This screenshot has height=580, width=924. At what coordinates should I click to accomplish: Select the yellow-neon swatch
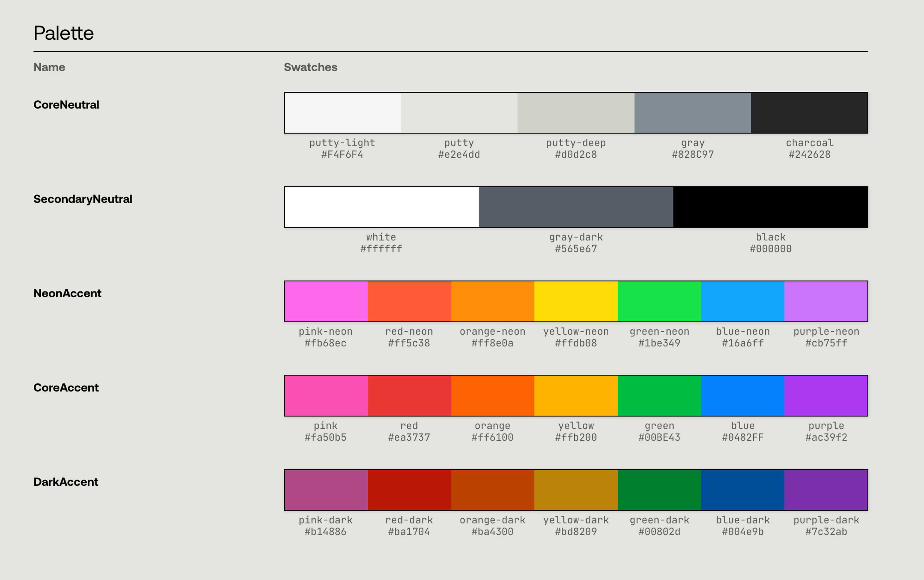click(576, 301)
